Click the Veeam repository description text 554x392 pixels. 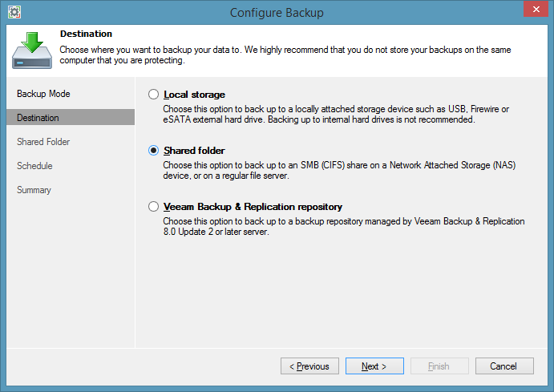click(x=343, y=226)
